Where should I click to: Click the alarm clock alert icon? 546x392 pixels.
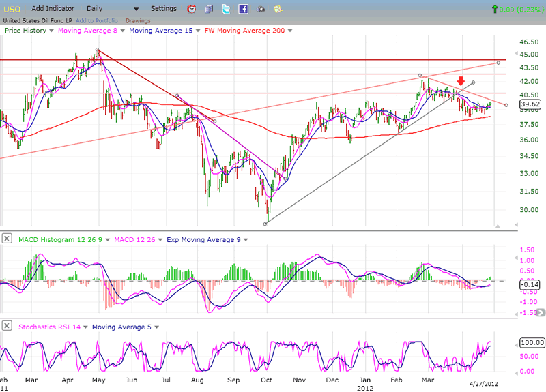[192, 9]
